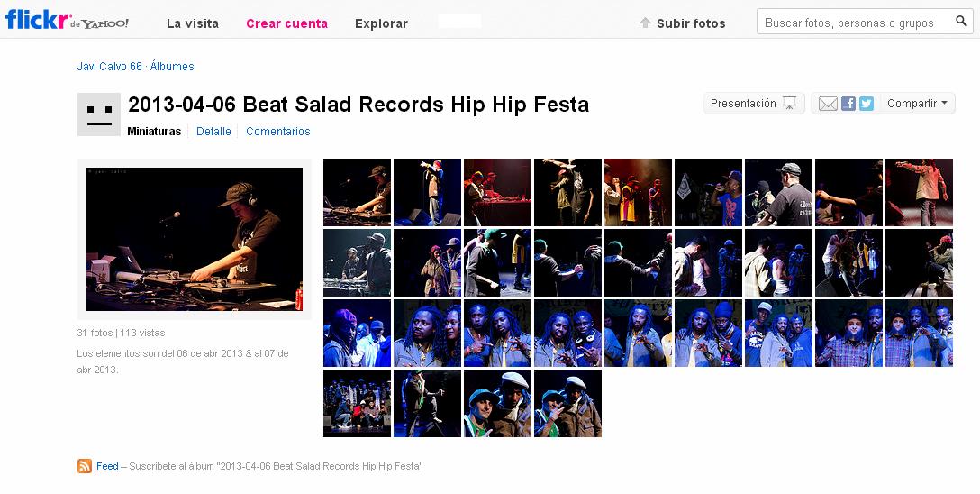Open Javi Calvo 66 profile link

point(109,67)
